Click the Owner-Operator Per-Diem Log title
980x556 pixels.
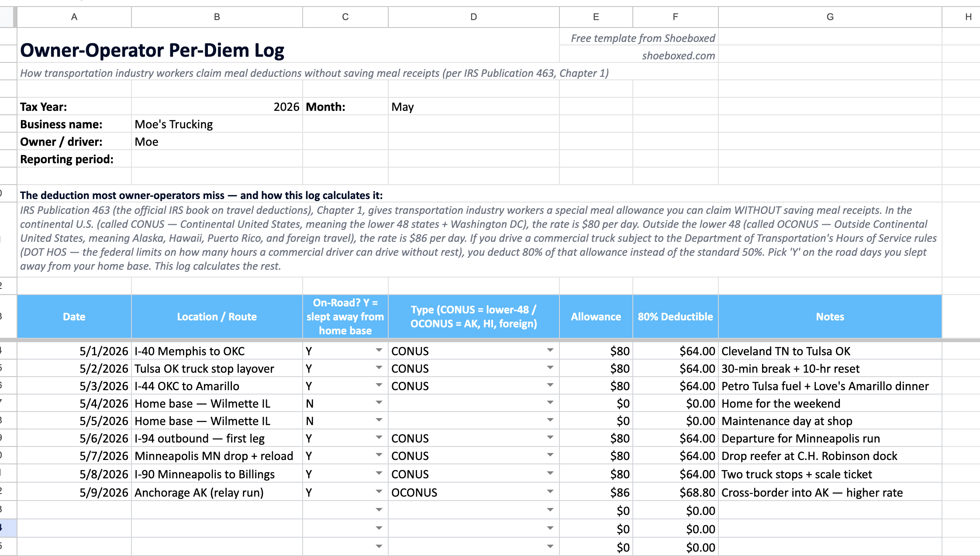pyautogui.click(x=152, y=50)
